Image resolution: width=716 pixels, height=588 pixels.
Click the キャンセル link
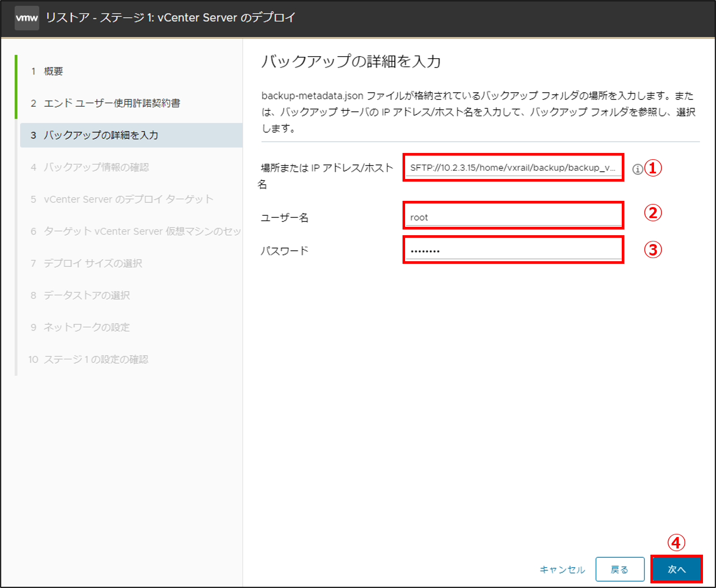tap(562, 569)
